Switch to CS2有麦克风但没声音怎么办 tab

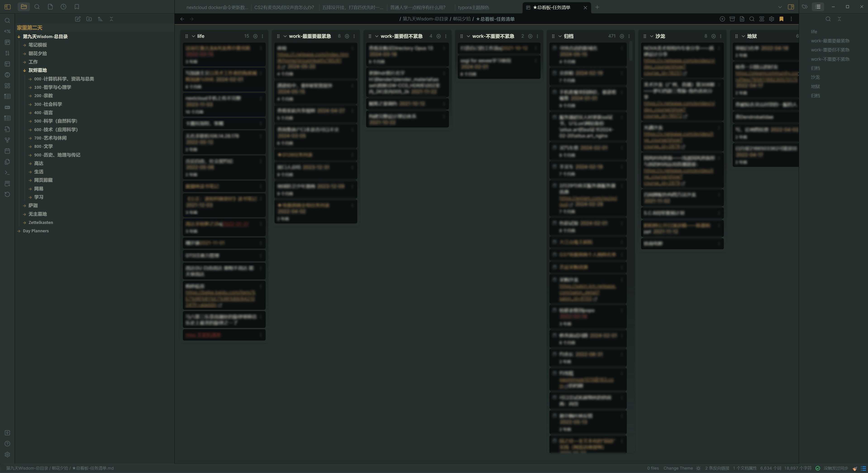(284, 7)
